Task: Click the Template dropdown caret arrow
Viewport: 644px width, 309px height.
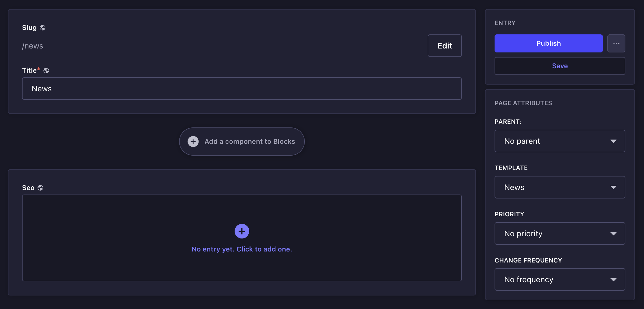Action: pos(614,187)
